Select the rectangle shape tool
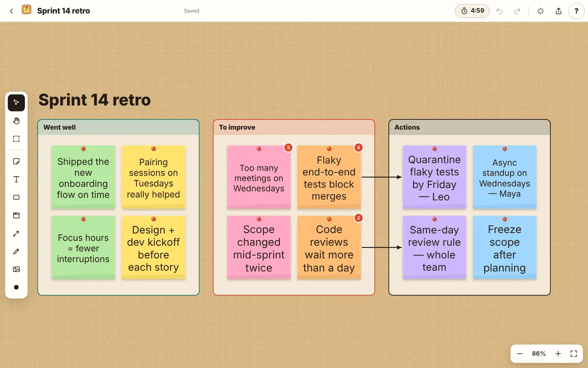This screenshot has width=588, height=368. pos(16,197)
